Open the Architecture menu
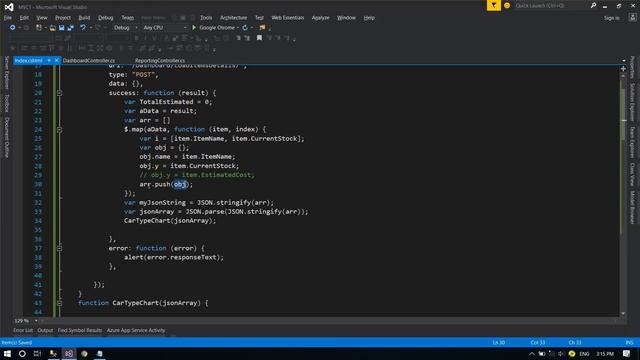 point(233,18)
